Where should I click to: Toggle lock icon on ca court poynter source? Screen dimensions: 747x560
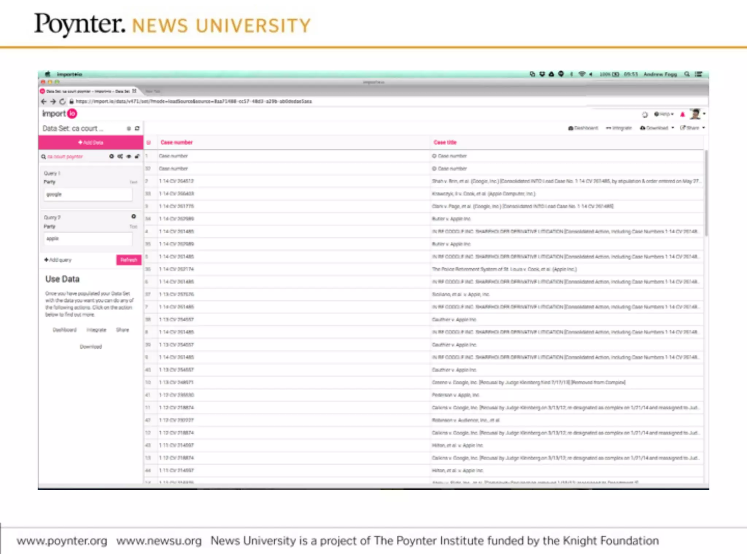click(137, 156)
